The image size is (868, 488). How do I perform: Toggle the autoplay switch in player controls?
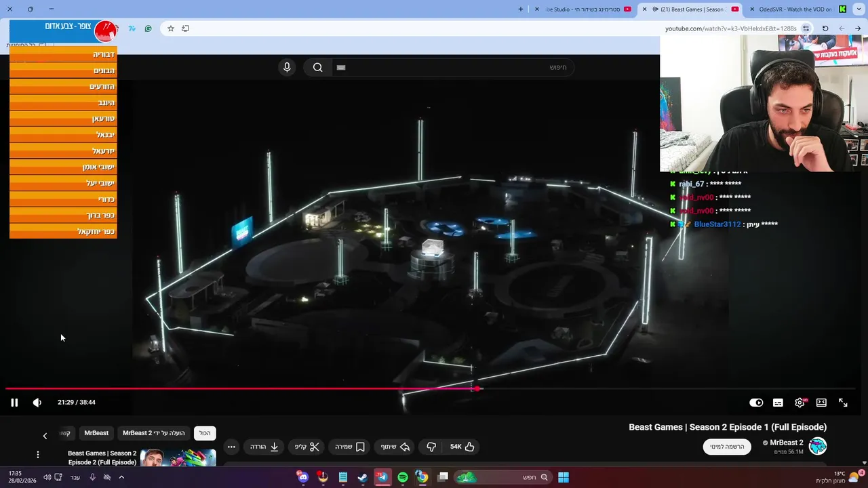[756, 403]
